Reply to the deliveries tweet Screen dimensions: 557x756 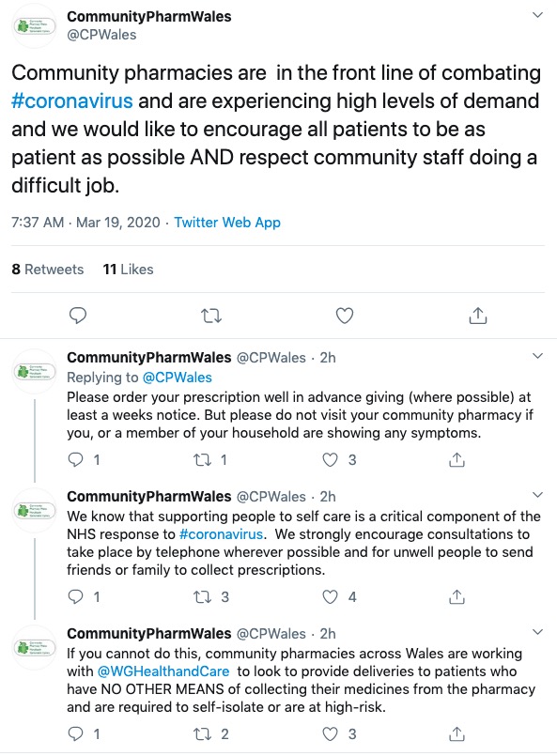pyautogui.click(x=76, y=733)
